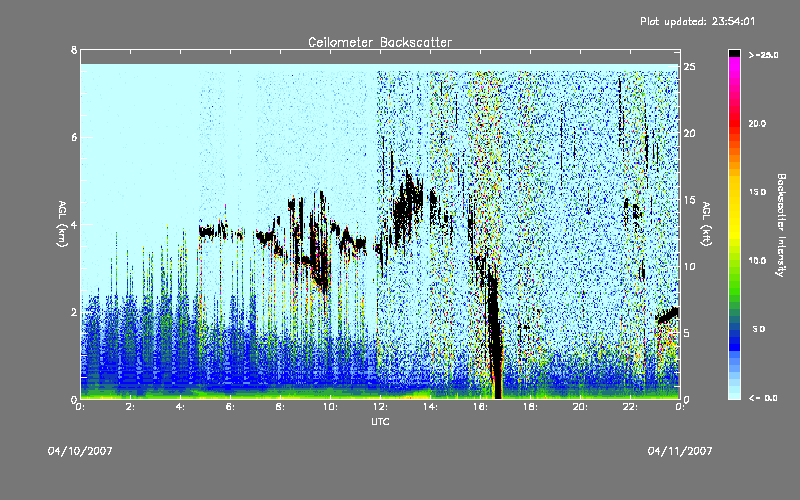This screenshot has height=500, width=800.
Task: Click the "22:" hour tick on UTC axis
Action: point(630,407)
